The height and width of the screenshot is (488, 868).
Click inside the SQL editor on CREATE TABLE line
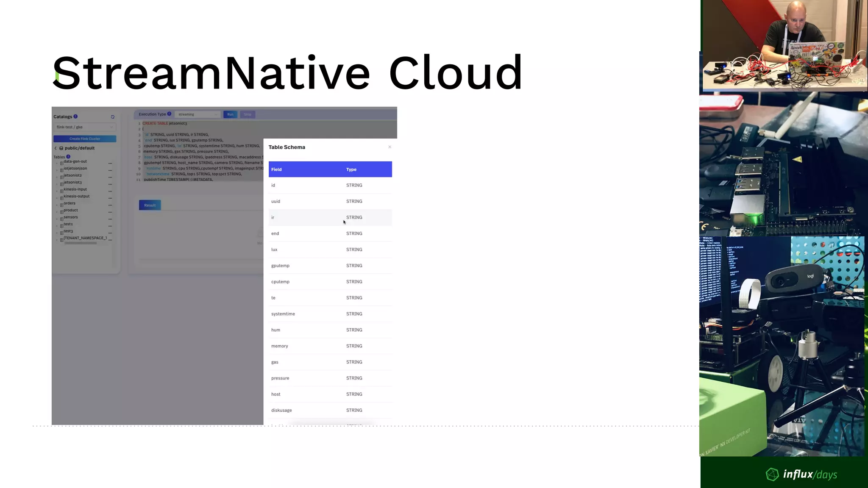(x=164, y=123)
